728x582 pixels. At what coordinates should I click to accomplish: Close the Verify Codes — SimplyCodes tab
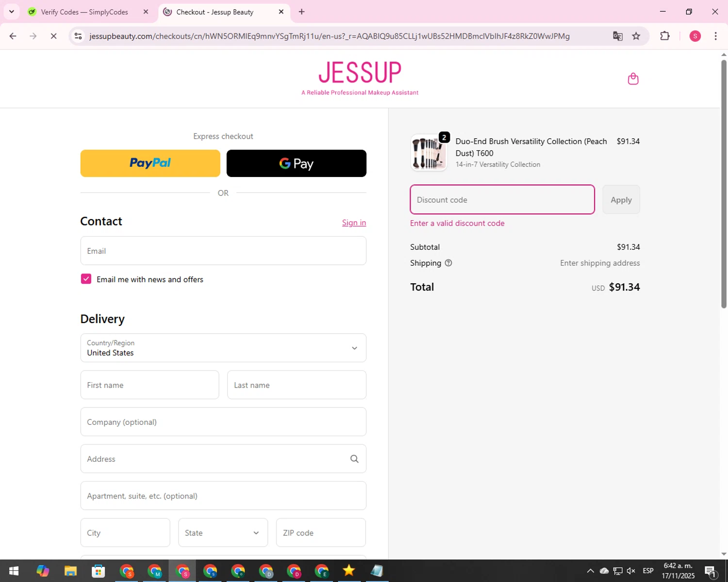146,12
